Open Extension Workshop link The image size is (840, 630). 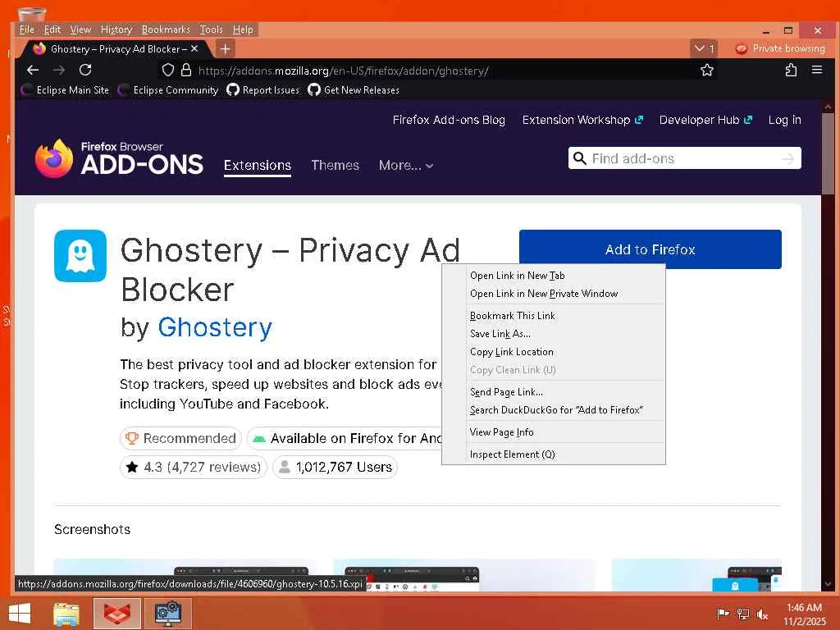(x=582, y=120)
